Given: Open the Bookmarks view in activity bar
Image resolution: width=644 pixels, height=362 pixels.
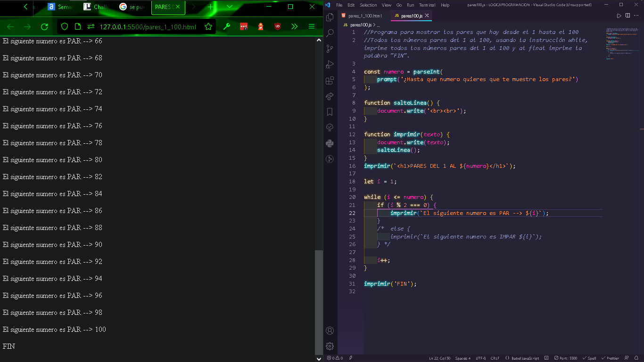Looking at the screenshot, I should point(330,112).
